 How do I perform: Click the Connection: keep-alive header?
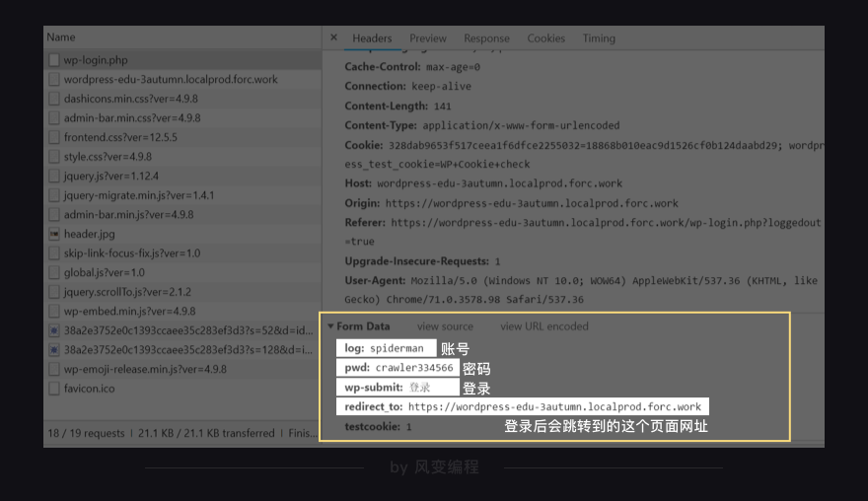408,86
